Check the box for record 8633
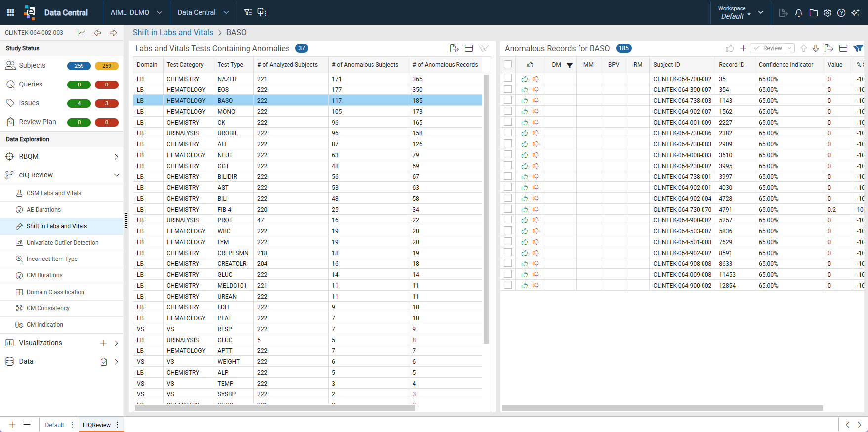868x432 pixels. tap(508, 263)
